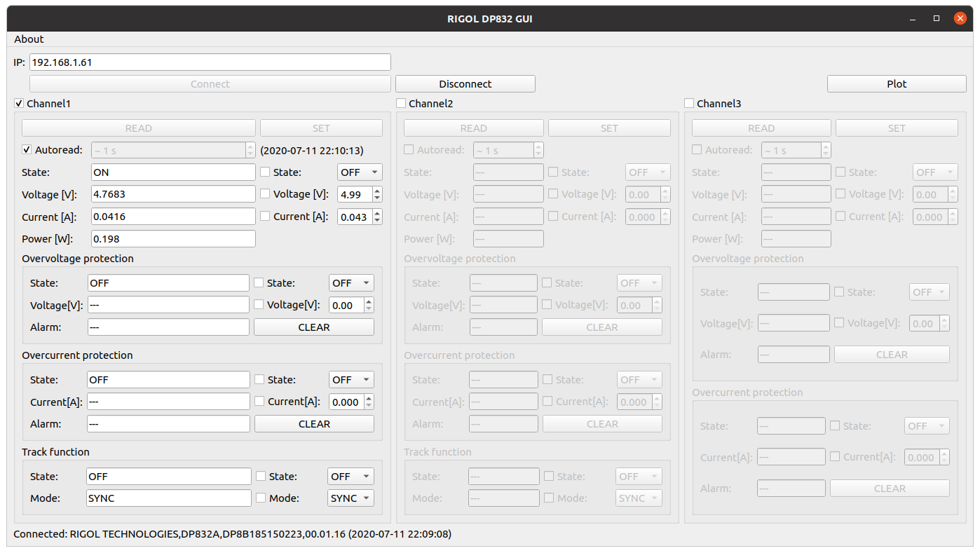The image size is (980, 553).
Task: Click Channel1 overvoltage 0.00 voltage spinbox
Action: [351, 305]
